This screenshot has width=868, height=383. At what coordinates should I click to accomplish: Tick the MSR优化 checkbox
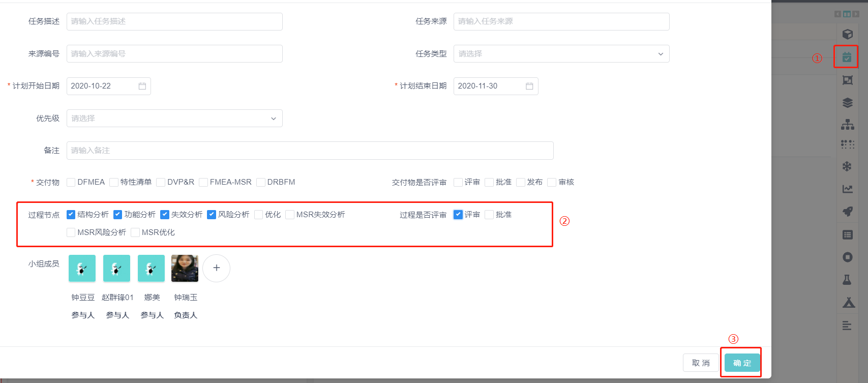pyautogui.click(x=135, y=232)
